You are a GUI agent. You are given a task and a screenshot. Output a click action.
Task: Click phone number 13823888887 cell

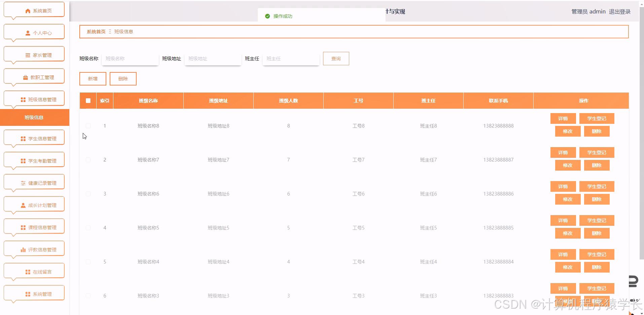click(x=498, y=160)
